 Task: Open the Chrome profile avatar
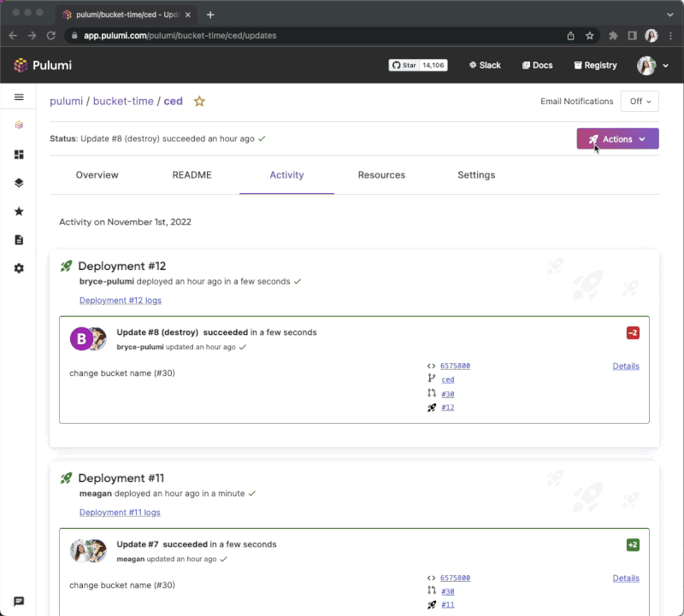pyautogui.click(x=652, y=36)
